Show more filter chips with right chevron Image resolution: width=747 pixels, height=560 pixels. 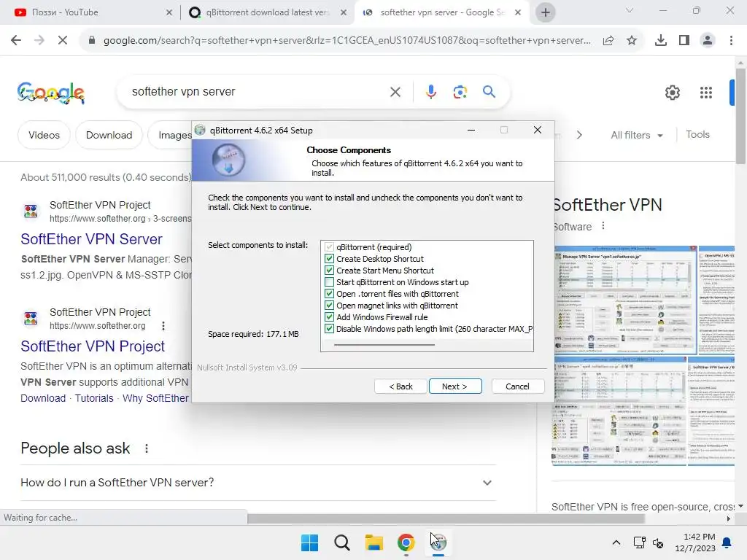click(578, 135)
